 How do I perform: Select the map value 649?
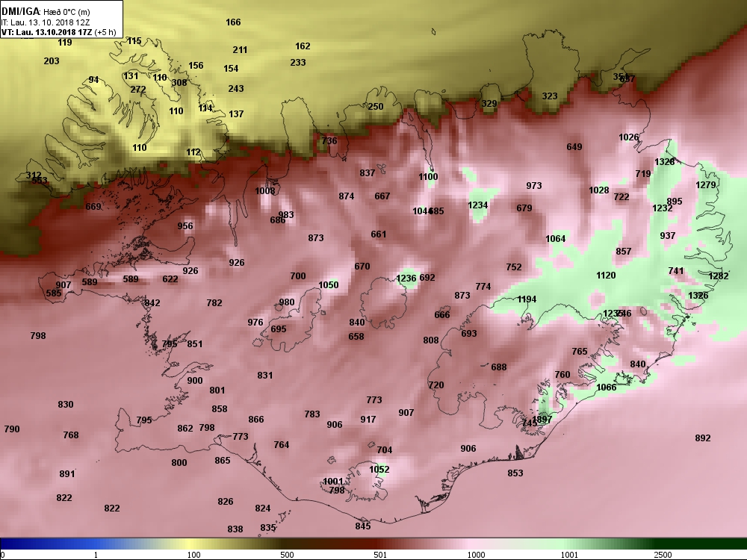[x=574, y=146]
